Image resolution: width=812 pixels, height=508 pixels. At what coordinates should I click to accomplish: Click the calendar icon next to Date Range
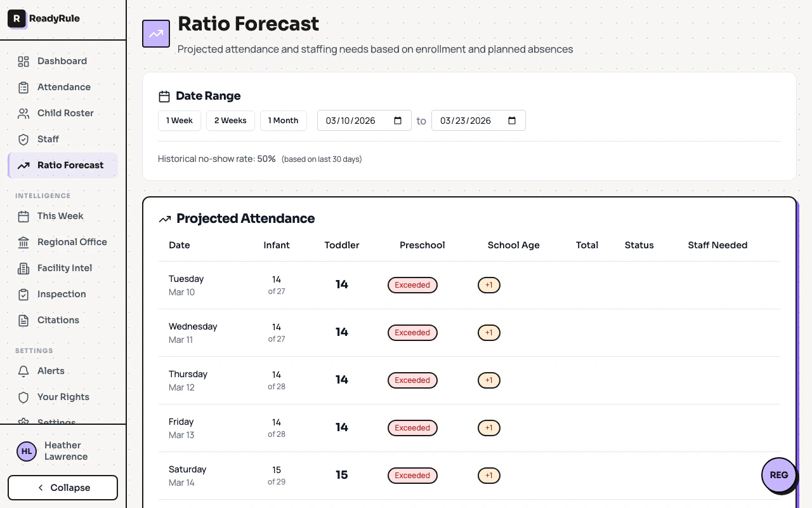pos(164,95)
